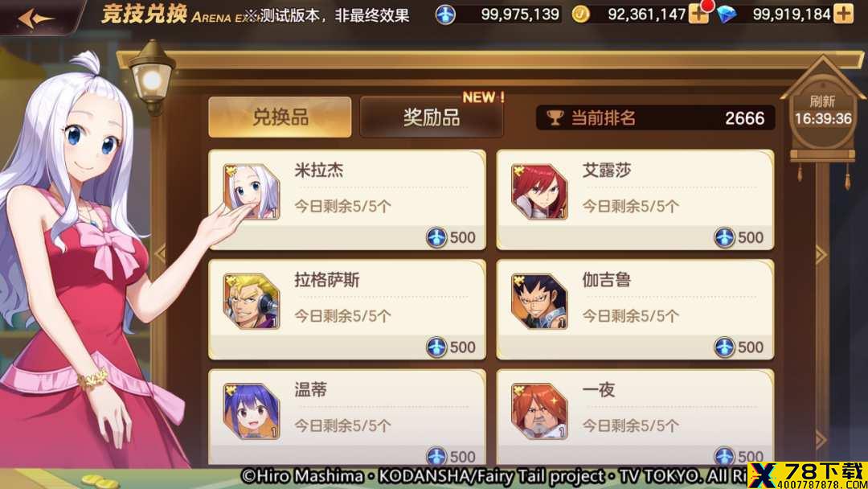This screenshot has height=489, width=868.
Task: Click the gold coin plus button
Action: tap(698, 14)
